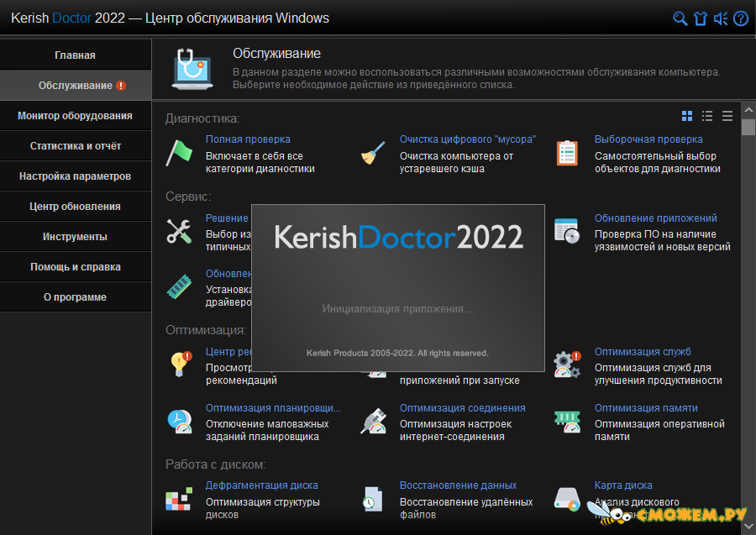Click the application update disc icon

(x=567, y=231)
